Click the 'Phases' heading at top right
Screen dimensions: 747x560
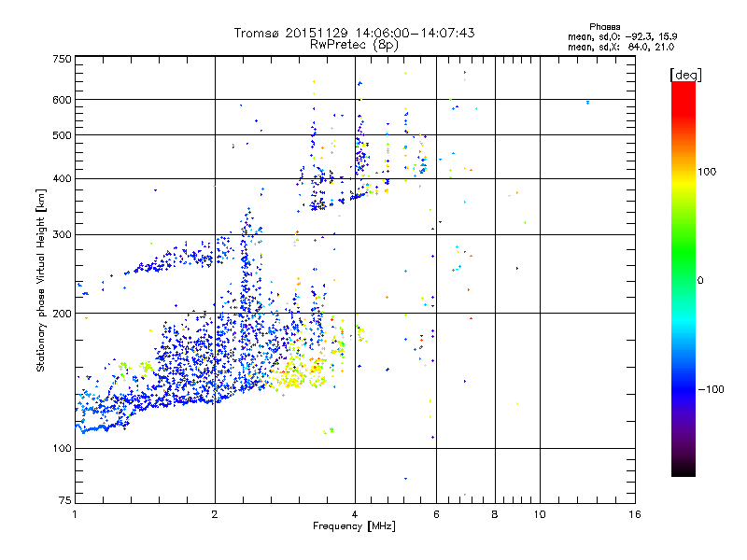pyautogui.click(x=604, y=27)
